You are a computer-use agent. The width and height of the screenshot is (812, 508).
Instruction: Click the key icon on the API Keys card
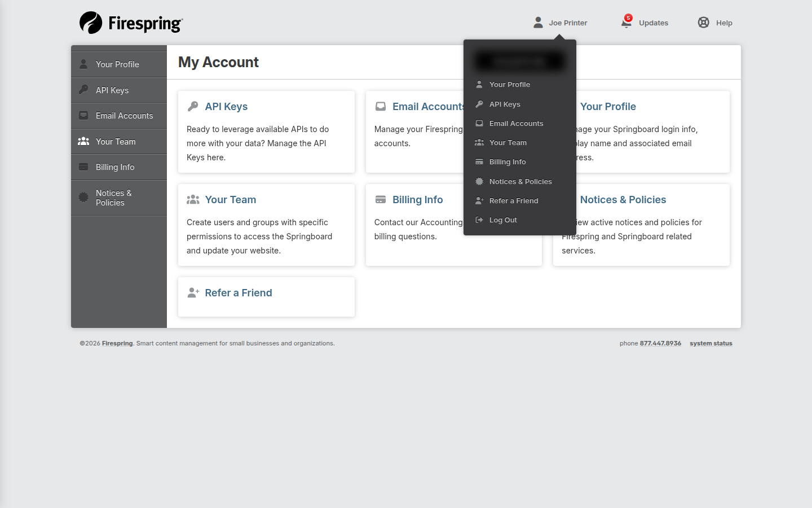(193, 106)
